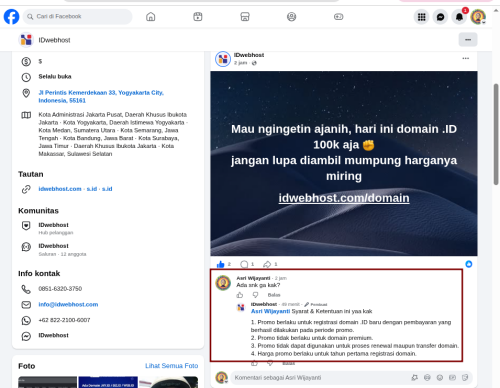Click the share count icon
Viewport: 500px width, 388px height.
coord(267,264)
